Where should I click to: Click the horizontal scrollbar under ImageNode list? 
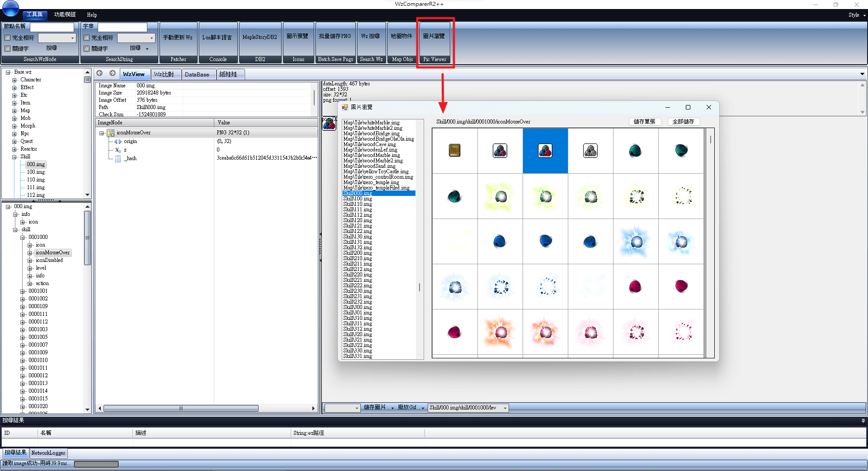tap(206, 408)
